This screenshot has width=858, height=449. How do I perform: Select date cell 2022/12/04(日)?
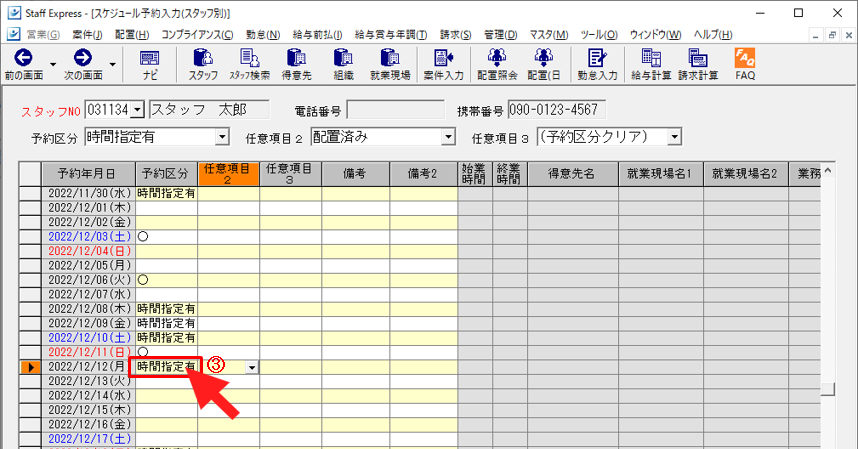click(x=89, y=251)
